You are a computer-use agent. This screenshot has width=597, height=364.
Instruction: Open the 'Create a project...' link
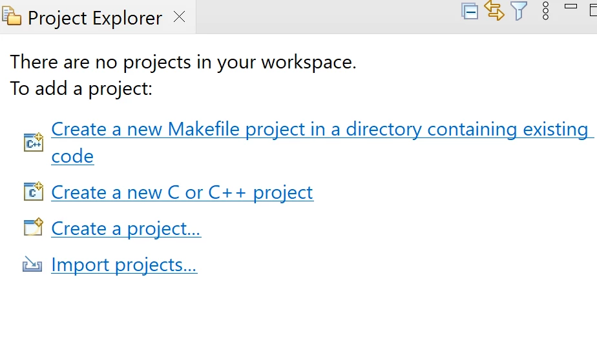[x=126, y=228]
